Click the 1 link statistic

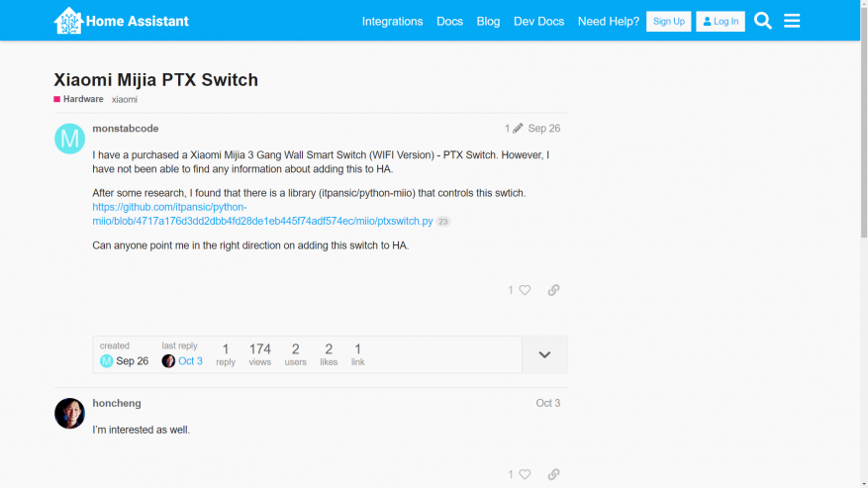pyautogui.click(x=357, y=354)
